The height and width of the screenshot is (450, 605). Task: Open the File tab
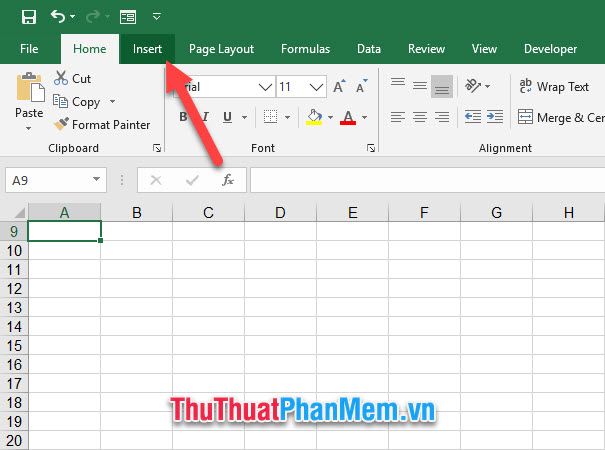pos(29,49)
